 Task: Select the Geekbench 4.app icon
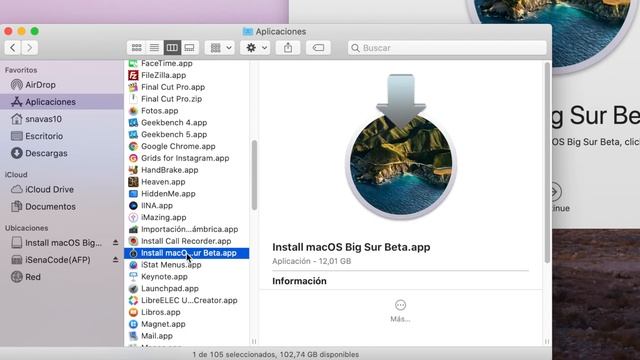(133, 122)
